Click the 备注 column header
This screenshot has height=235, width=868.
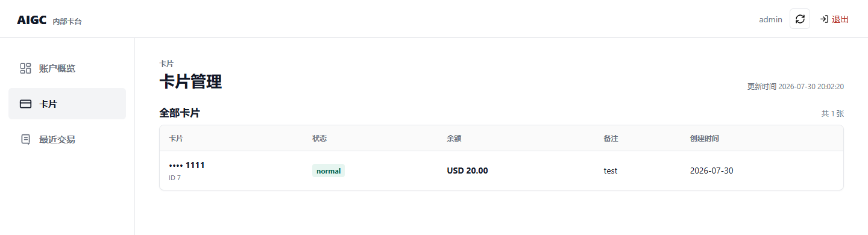(x=611, y=139)
